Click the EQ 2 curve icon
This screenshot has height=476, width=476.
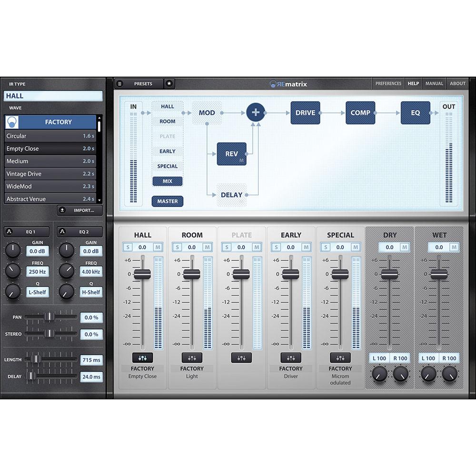pos(62,232)
